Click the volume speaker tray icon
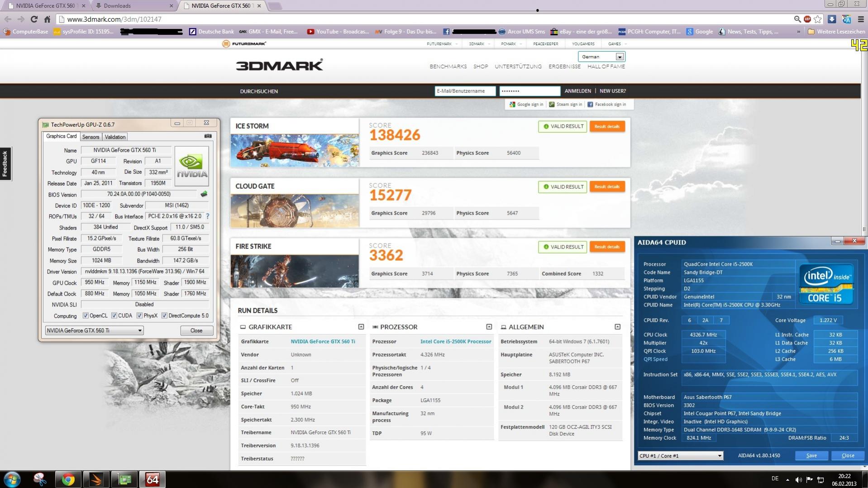Viewport: 868px width, 488px height. pos(798,479)
